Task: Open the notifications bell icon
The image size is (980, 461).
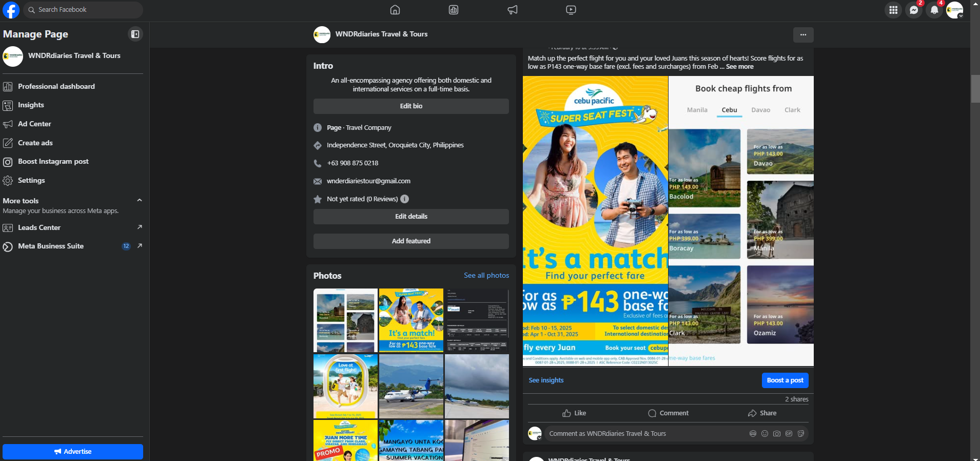Action: click(934, 10)
